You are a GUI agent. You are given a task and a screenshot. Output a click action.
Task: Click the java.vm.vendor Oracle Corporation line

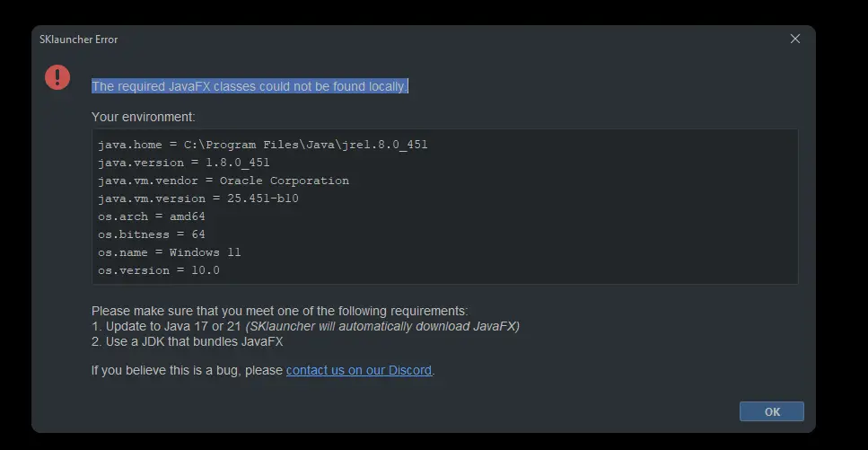click(x=224, y=181)
